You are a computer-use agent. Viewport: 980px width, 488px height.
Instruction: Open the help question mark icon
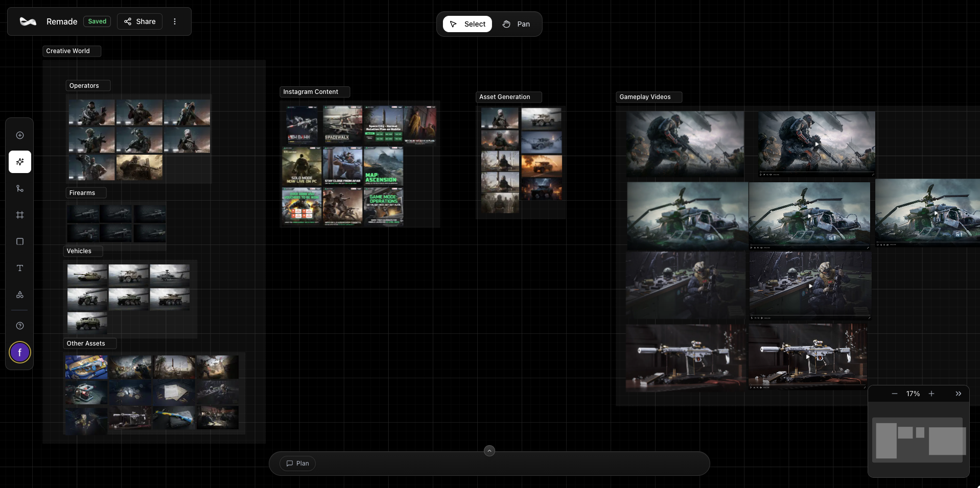coord(20,326)
